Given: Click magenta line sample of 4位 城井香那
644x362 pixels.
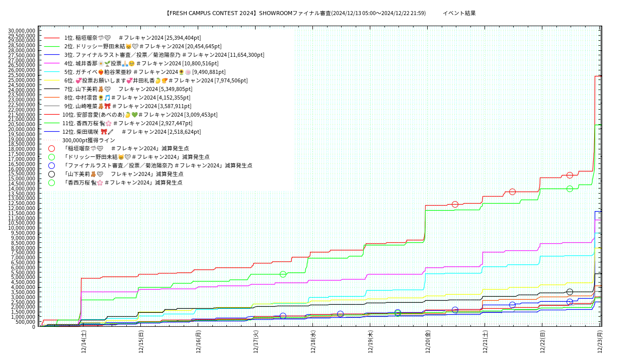Looking at the screenshot, I should click(51, 63).
